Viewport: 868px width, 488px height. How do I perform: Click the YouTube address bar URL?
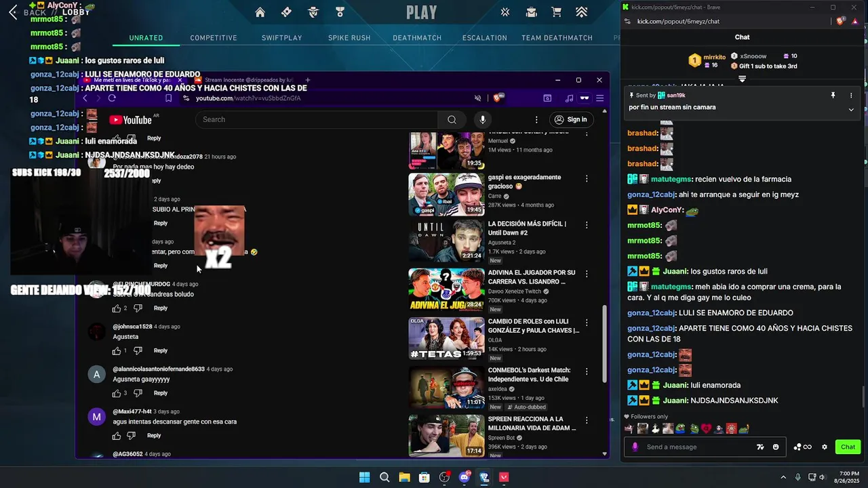248,98
